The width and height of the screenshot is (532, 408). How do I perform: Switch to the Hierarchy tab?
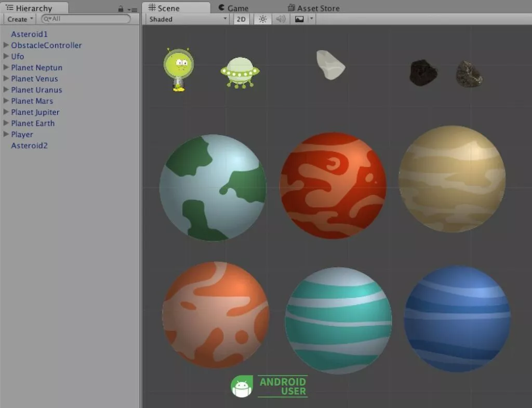pos(34,8)
